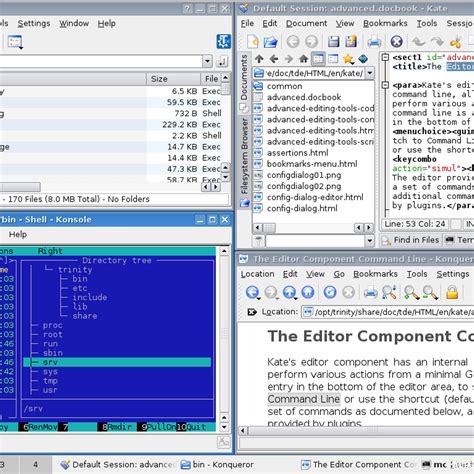Click New document icon in Kate toolbar
The image size is (474, 474).
252,42
